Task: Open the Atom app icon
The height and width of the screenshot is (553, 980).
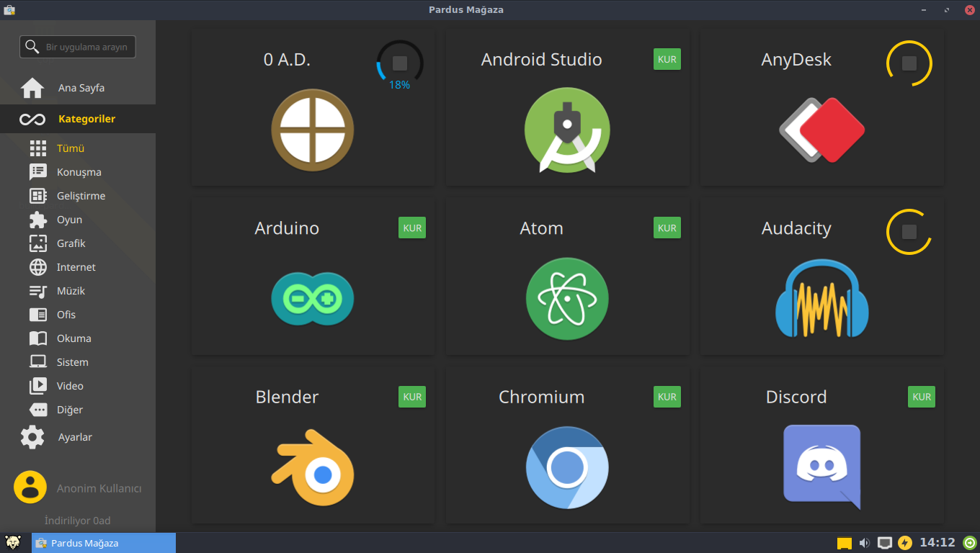Action: pyautogui.click(x=567, y=298)
